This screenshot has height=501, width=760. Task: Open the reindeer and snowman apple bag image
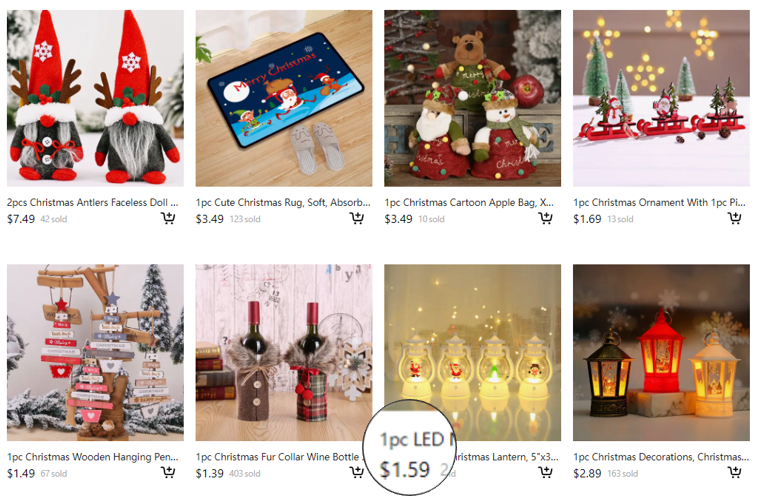[473, 98]
